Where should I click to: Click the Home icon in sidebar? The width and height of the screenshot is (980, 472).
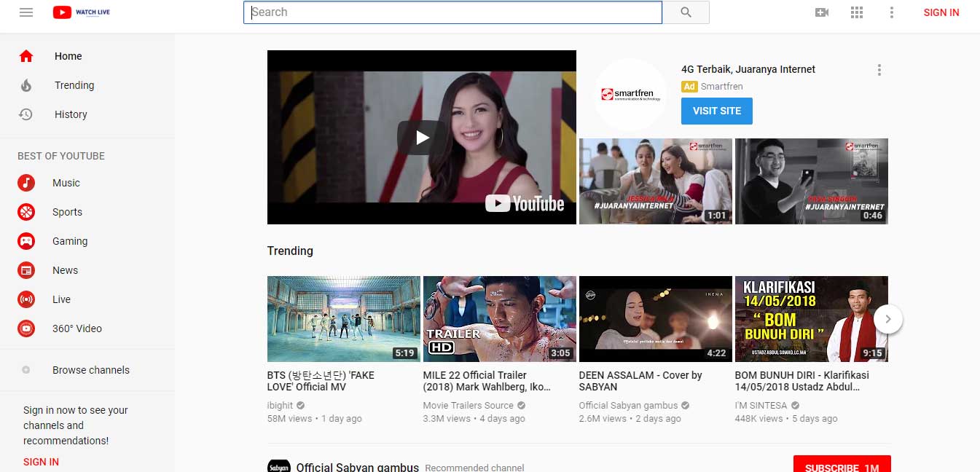(x=26, y=56)
